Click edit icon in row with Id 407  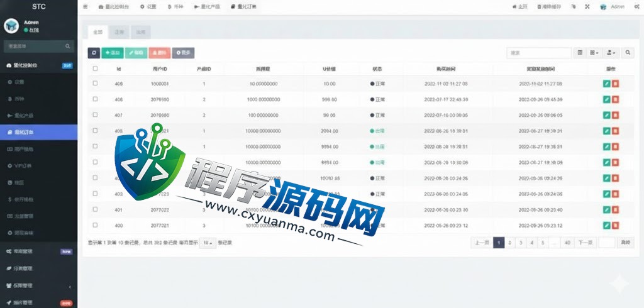point(607,116)
